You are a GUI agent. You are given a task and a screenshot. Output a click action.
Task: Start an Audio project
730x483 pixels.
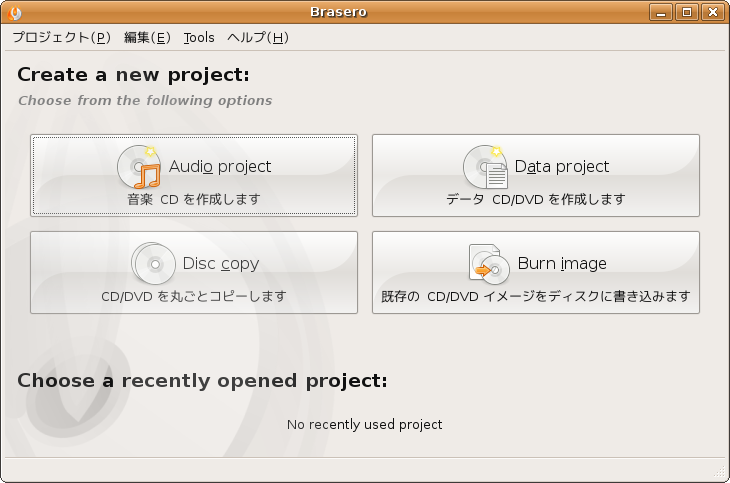(194, 175)
